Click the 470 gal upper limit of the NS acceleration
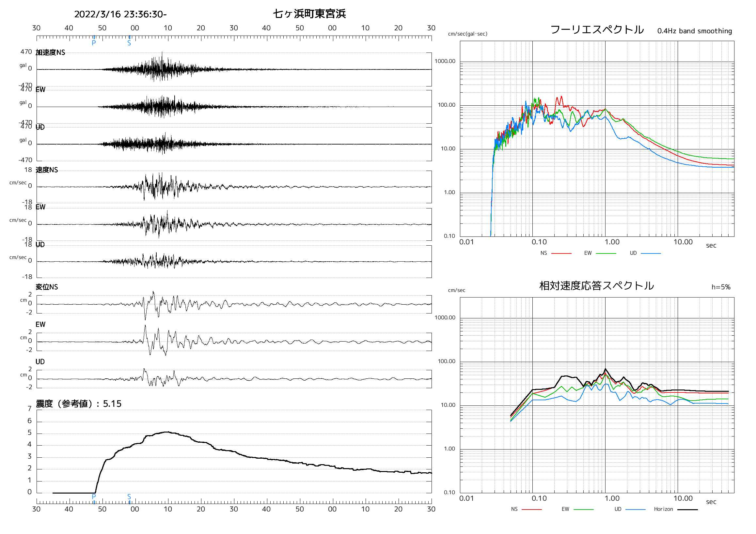The height and width of the screenshot is (534, 756). [x=26, y=52]
